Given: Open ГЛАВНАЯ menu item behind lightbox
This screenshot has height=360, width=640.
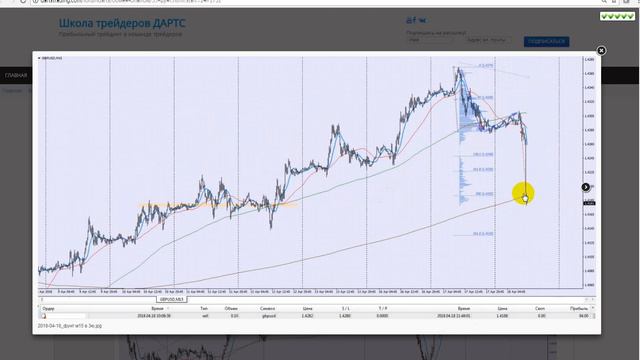Looking at the screenshot, I should pyautogui.click(x=16, y=76).
